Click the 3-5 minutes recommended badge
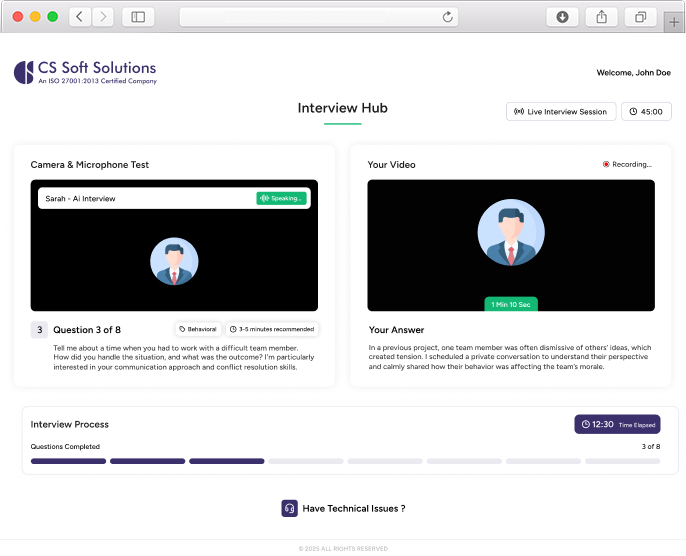 click(271, 329)
